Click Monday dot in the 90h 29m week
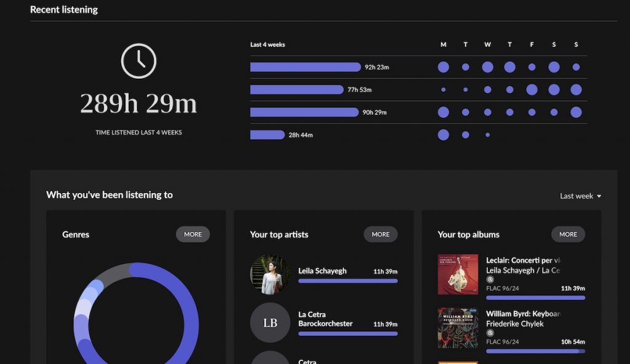Screen dimensions: 630x364 click(x=443, y=112)
